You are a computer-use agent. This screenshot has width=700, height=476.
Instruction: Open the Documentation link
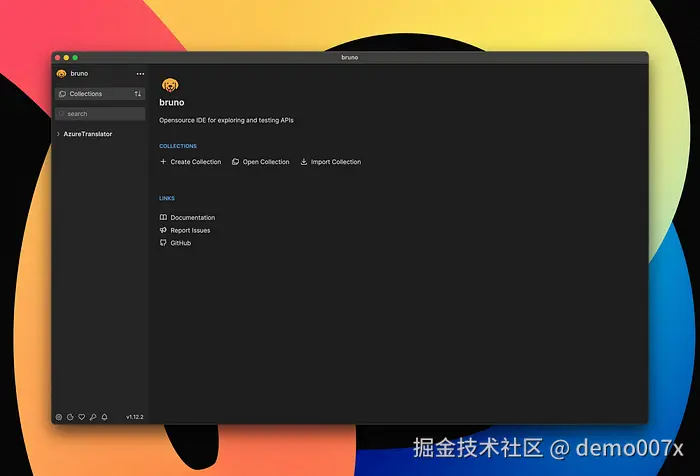pos(193,217)
